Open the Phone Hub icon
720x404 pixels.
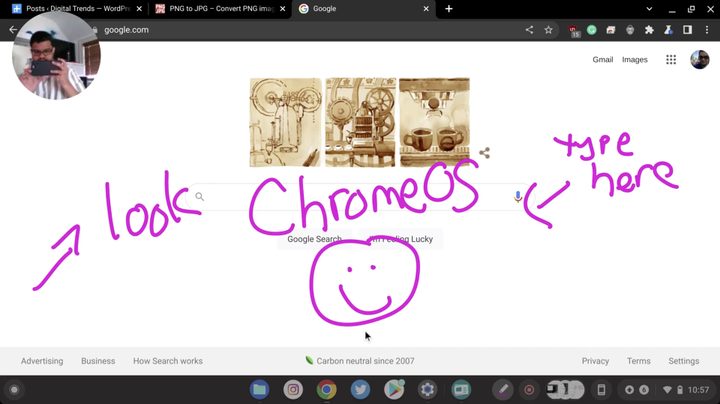(x=601, y=390)
